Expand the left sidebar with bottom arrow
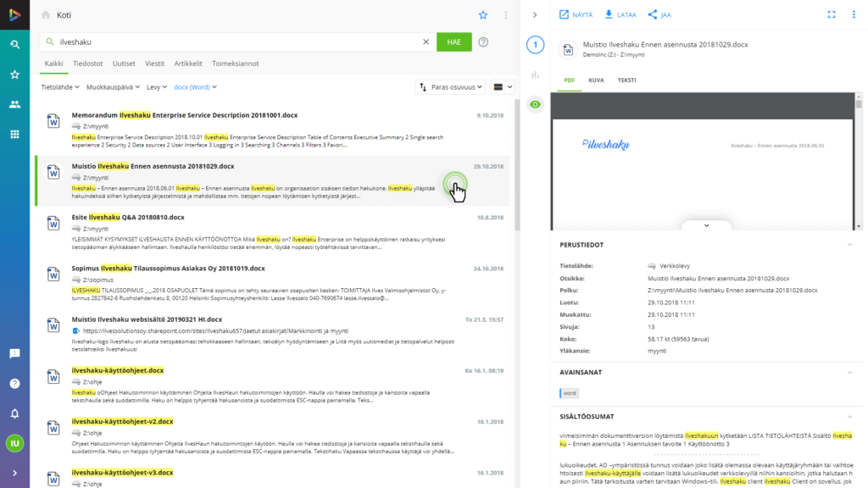The height and width of the screenshot is (488, 868). 15,473
